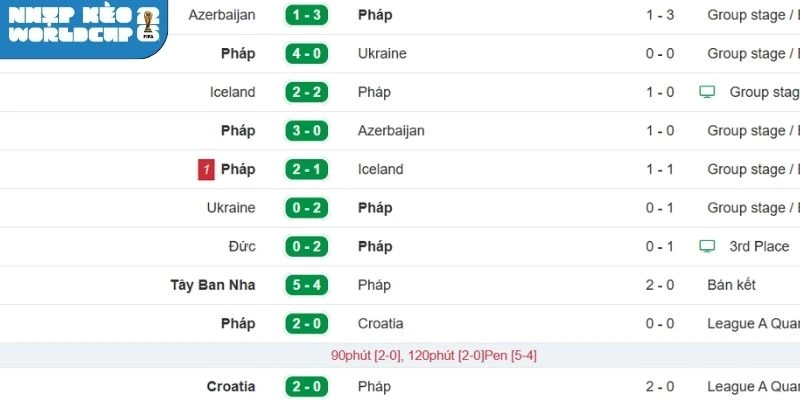The height and width of the screenshot is (400, 800).
Task: Select Iceland in the 2-1 match row
Action: click(x=380, y=170)
